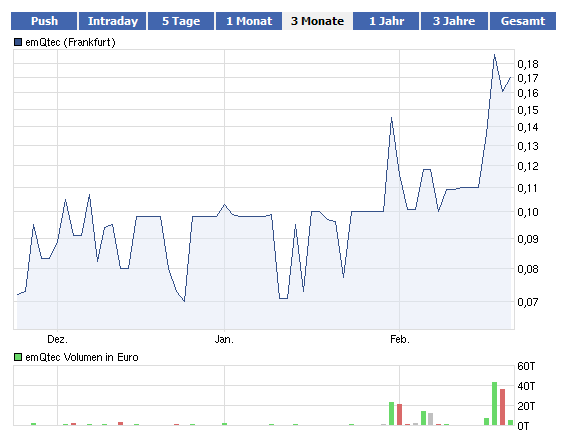Click the 0,17 price axis label
This screenshot has width=564, height=432.
tap(528, 78)
